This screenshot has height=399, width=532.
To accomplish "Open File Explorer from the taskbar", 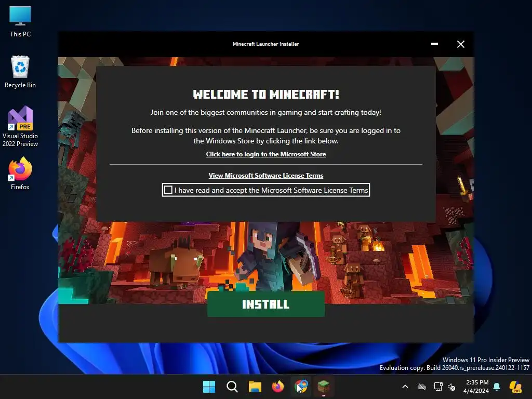I will 255,387.
